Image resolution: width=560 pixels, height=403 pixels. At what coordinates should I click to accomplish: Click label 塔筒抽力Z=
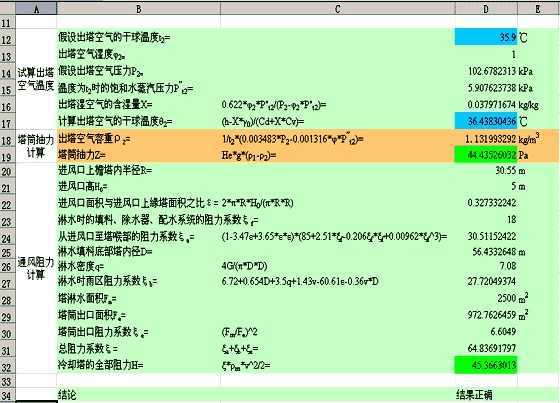point(82,155)
